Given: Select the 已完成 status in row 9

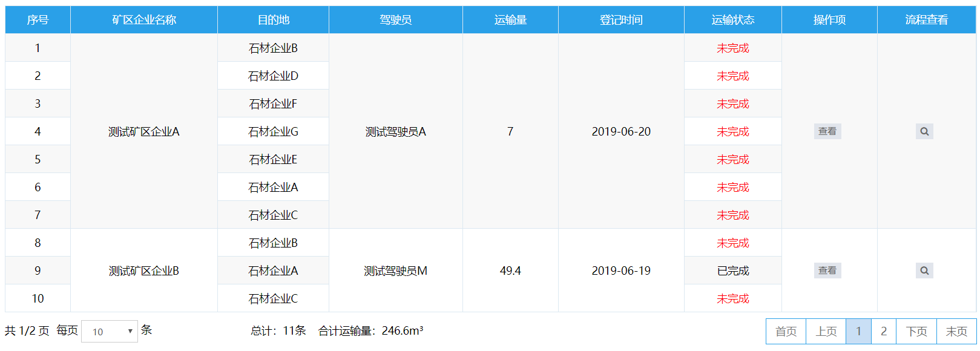Looking at the screenshot, I should coord(732,271).
